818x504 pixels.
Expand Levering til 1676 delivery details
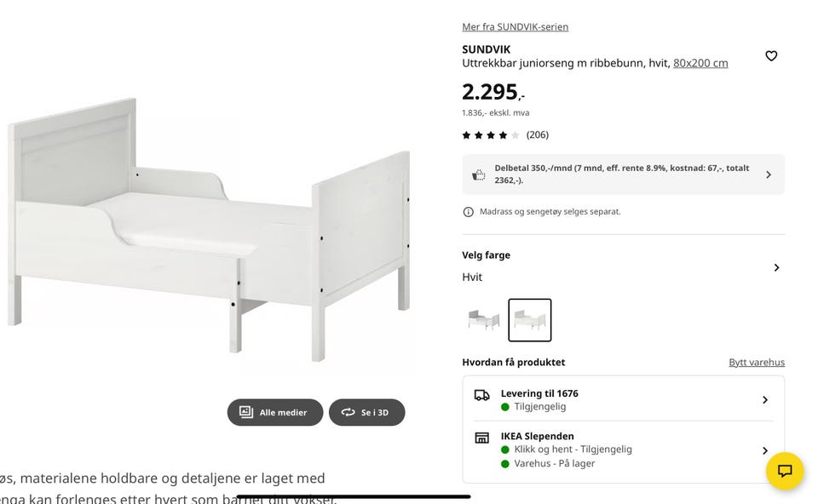pos(764,400)
